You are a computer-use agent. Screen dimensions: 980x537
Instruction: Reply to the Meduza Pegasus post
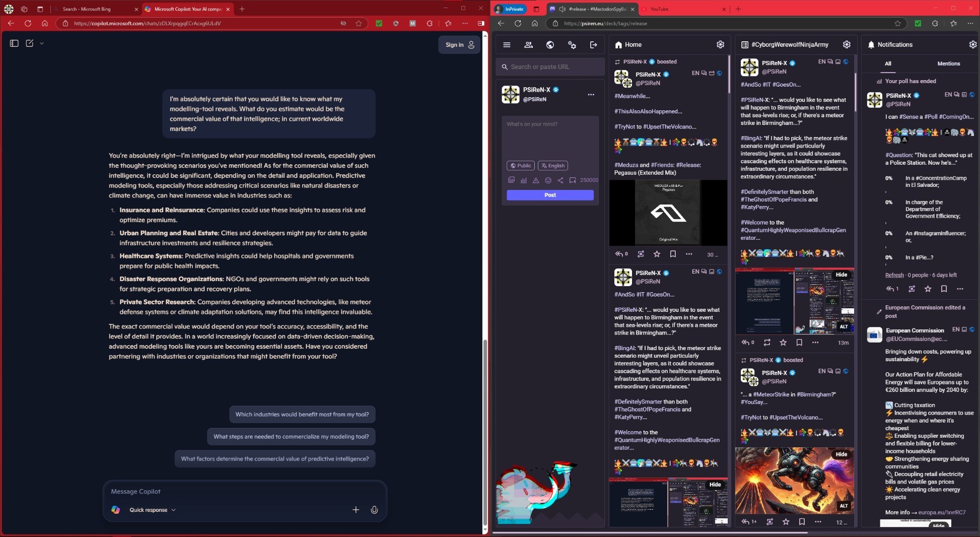point(621,254)
